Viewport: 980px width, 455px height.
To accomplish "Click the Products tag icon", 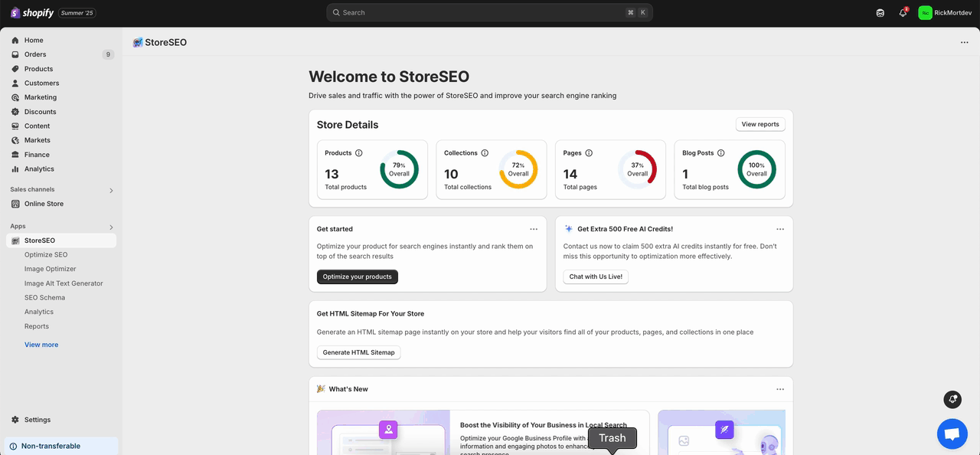I will pos(15,69).
